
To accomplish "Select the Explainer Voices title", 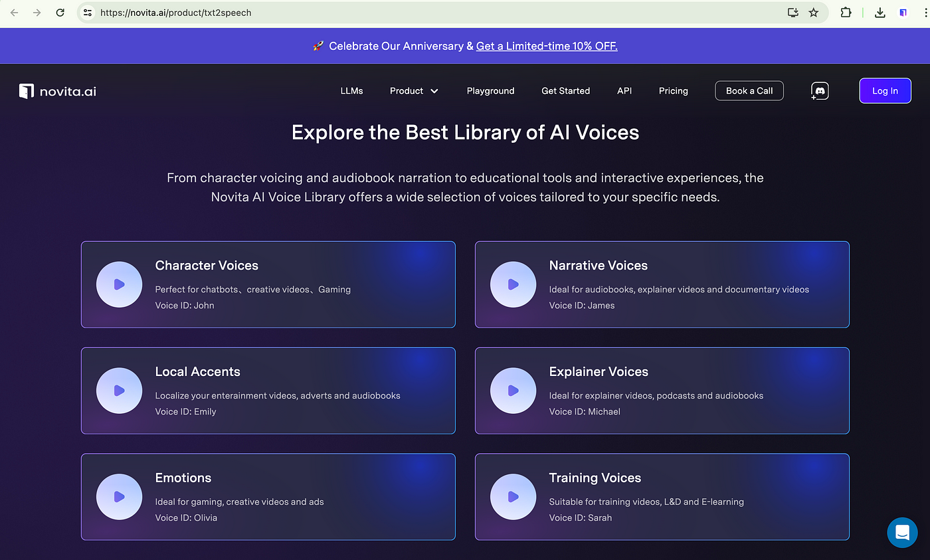I will [598, 372].
